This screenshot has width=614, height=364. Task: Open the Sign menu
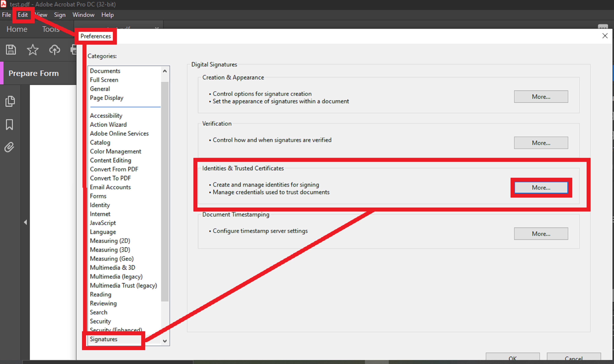coord(60,15)
